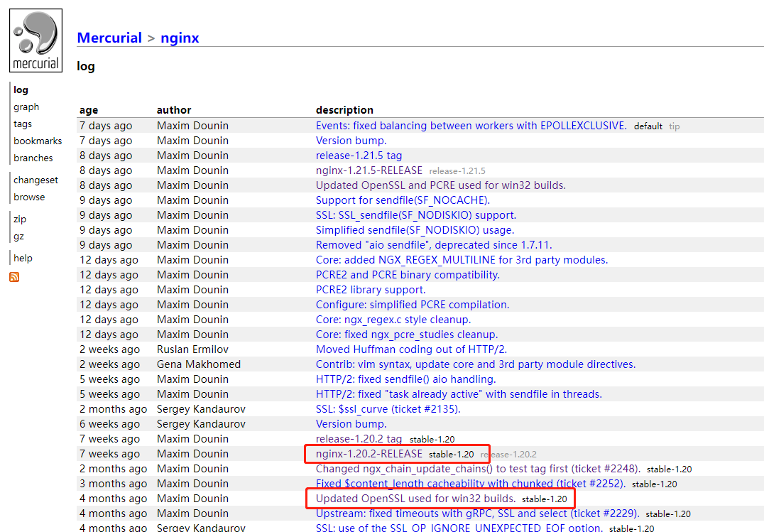764x532 pixels.
Task: Open the Moved Huffman coding commit
Action: [413, 349]
